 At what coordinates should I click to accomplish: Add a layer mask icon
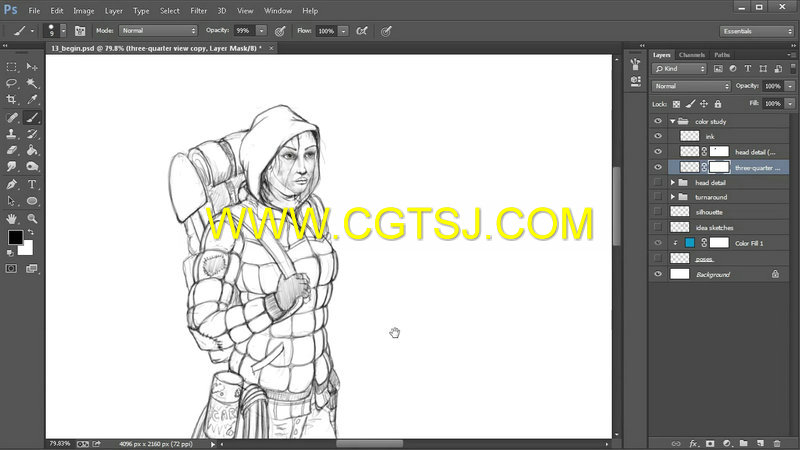click(710, 443)
